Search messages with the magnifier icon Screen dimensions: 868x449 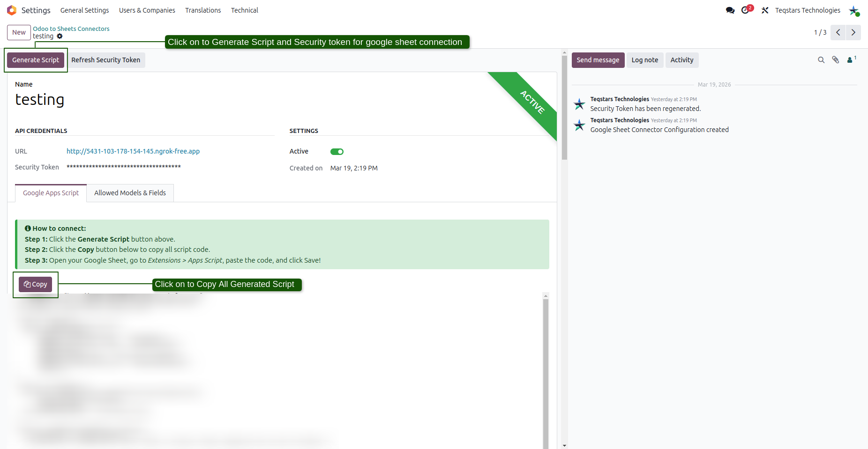821,60
